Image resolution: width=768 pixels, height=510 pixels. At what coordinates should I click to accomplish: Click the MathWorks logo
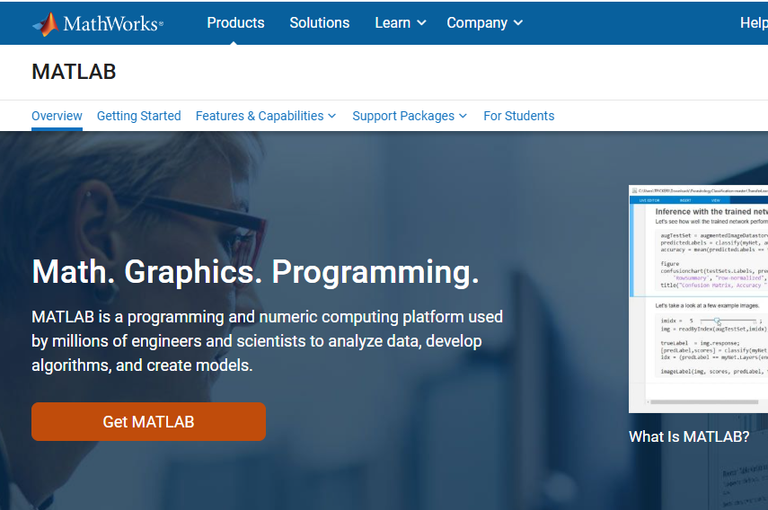point(98,24)
